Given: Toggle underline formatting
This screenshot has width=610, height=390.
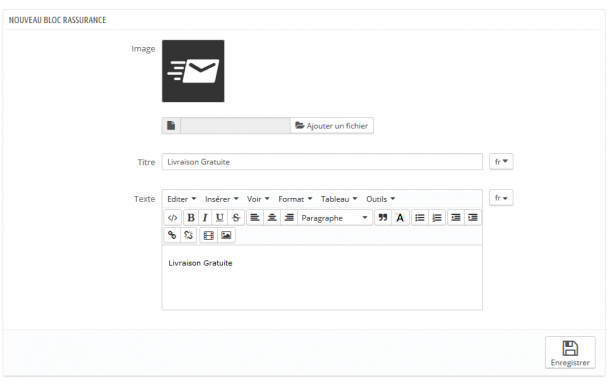Looking at the screenshot, I should [220, 218].
